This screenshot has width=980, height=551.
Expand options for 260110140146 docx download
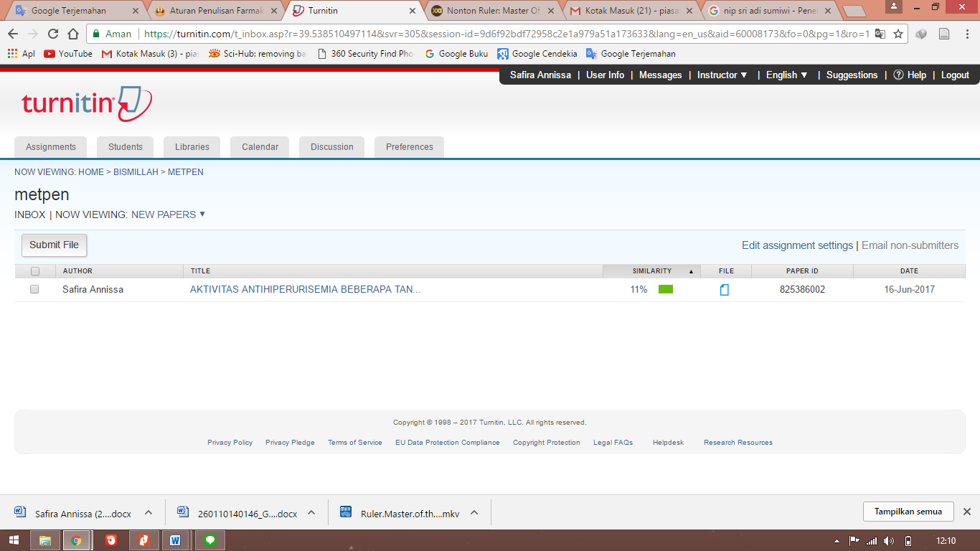coord(311,512)
